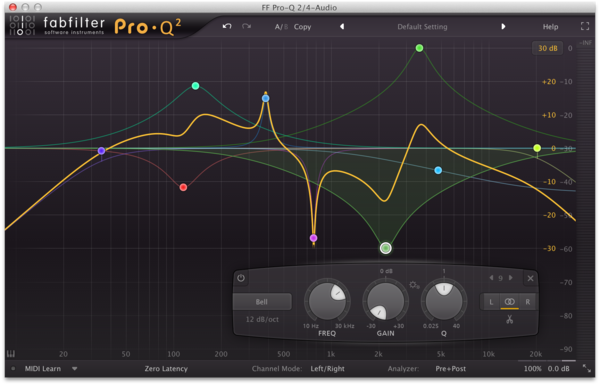Screen dimensions: 600x385
Task: Open MIDI Learn dropdown arrow
Action: tap(75, 369)
